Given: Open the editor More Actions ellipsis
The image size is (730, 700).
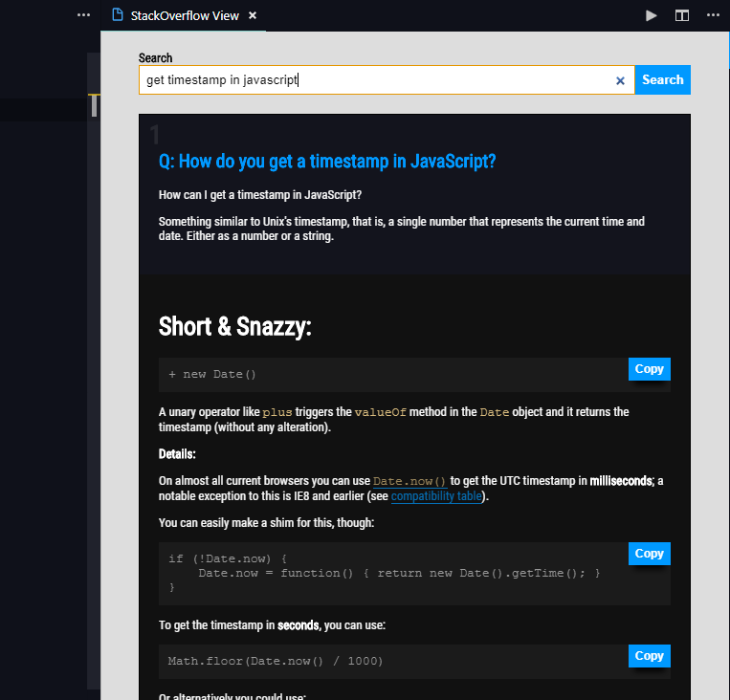Looking at the screenshot, I should click(x=713, y=15).
